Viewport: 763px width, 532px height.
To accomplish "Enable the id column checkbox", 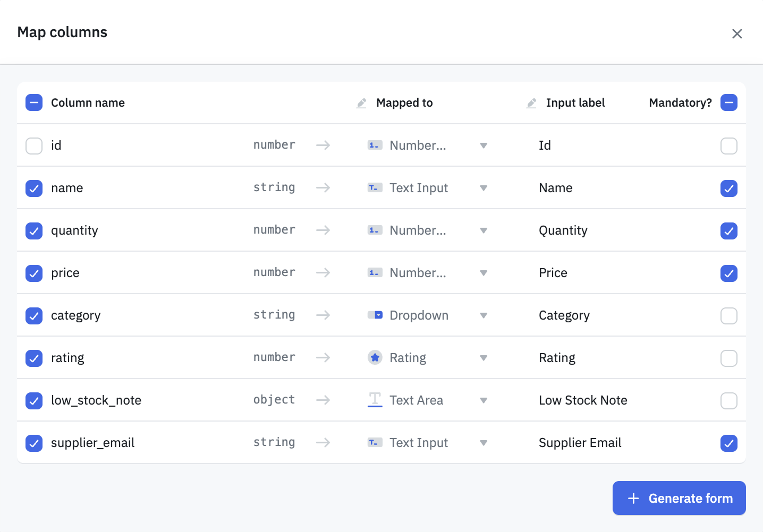I will (34, 145).
